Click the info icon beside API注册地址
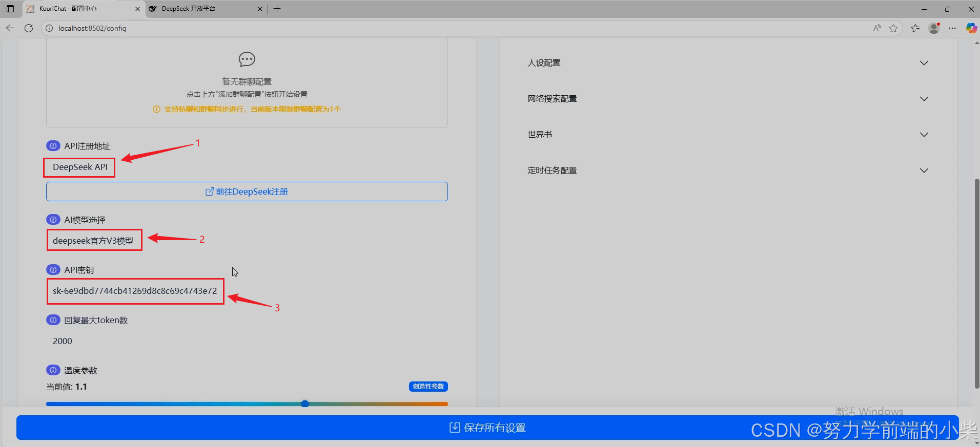The image size is (980, 447). click(53, 146)
